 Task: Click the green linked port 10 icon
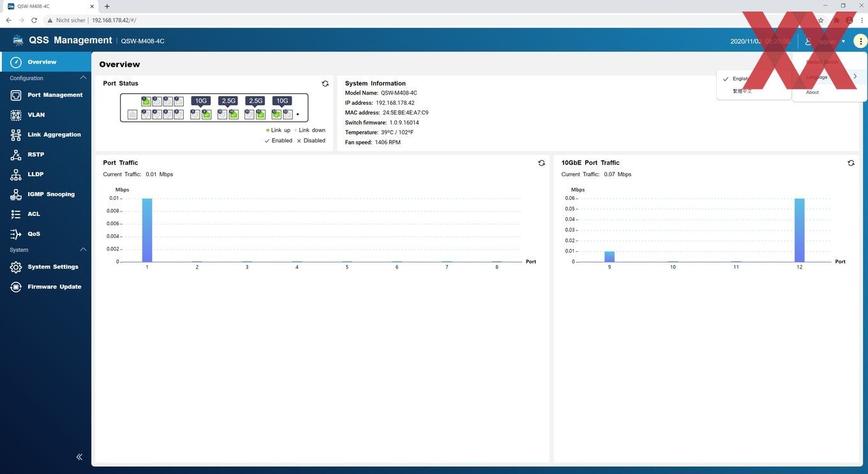tap(234, 114)
